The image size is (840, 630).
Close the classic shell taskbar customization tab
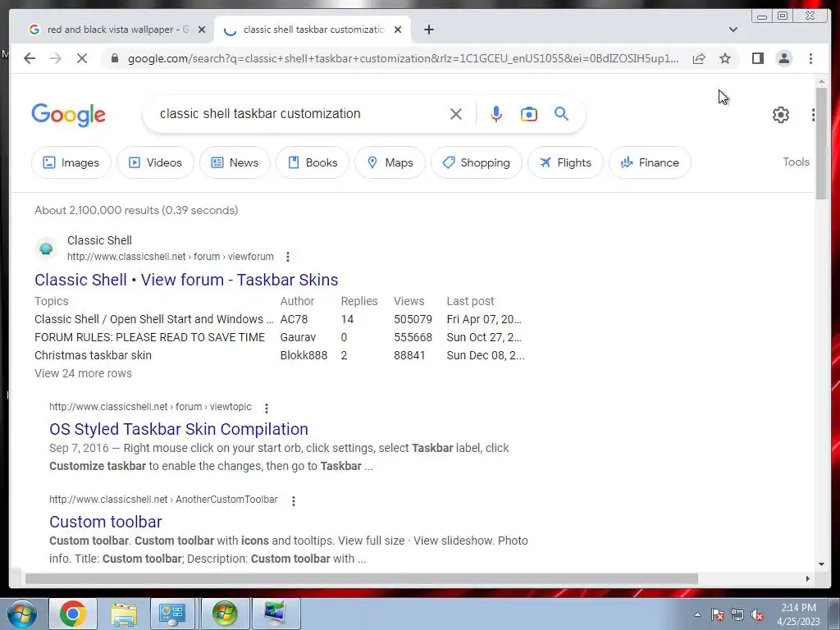point(398,30)
